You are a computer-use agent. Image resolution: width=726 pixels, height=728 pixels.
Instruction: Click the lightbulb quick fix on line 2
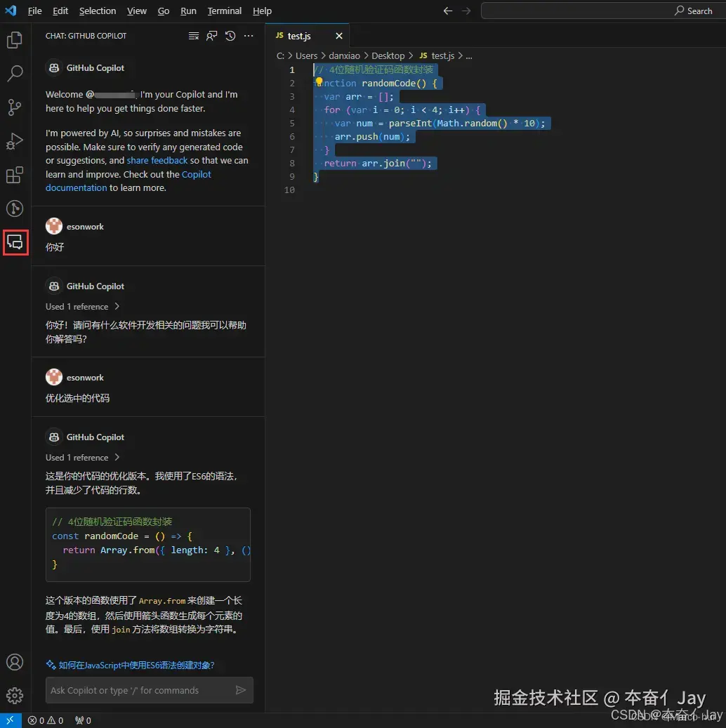pos(319,82)
